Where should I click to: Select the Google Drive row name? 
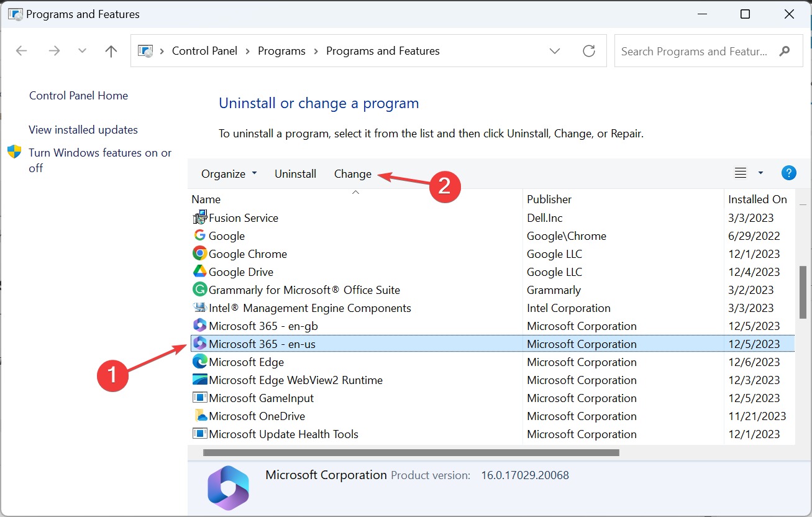[241, 272]
